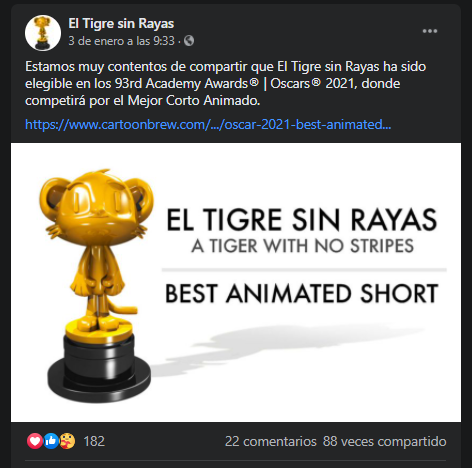Click the BEST ANIMATED SHORT text in image
472x468 pixels.
[302, 294]
